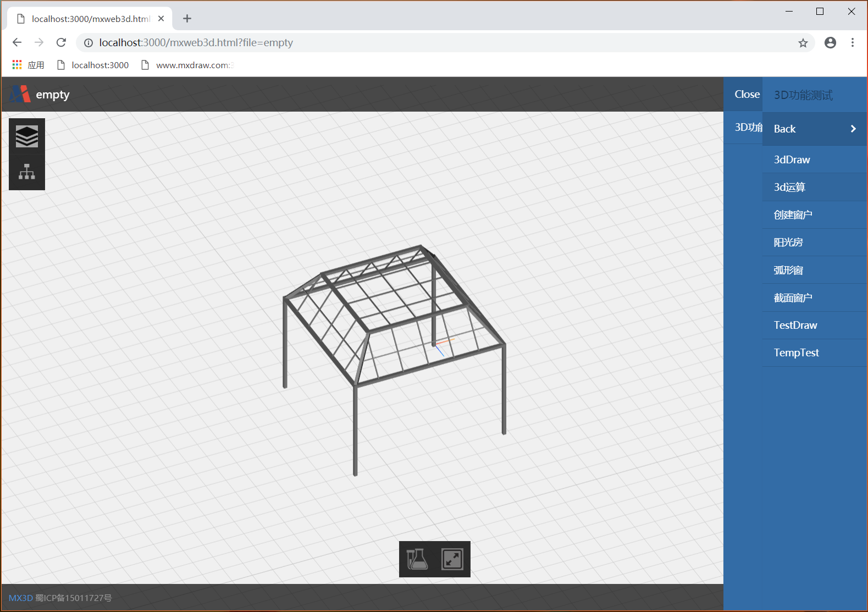The image size is (868, 612).
Task: Select 截面窗户 menu item
Action: 815,297
